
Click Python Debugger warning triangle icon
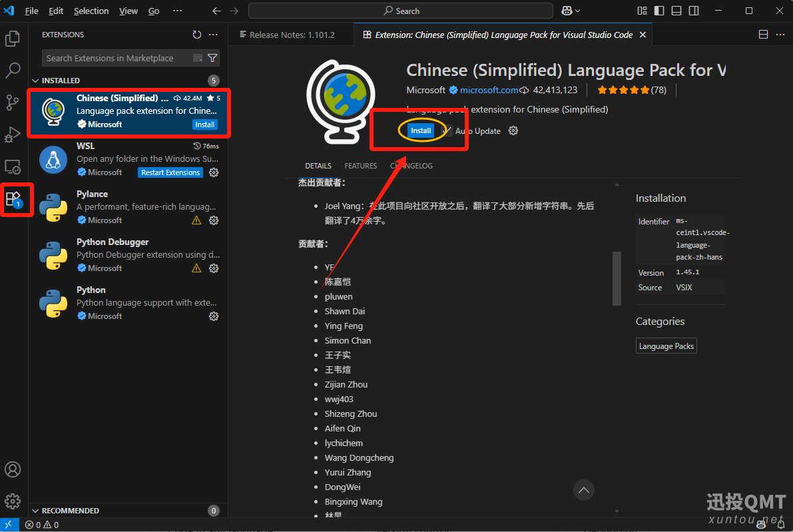tap(196, 268)
